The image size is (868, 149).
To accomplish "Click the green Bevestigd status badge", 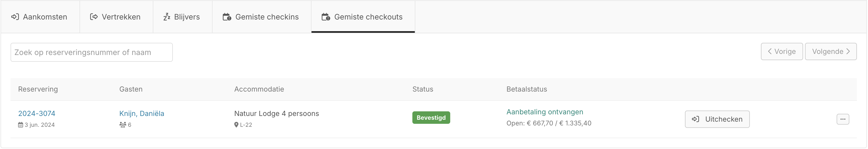I will 431,118.
